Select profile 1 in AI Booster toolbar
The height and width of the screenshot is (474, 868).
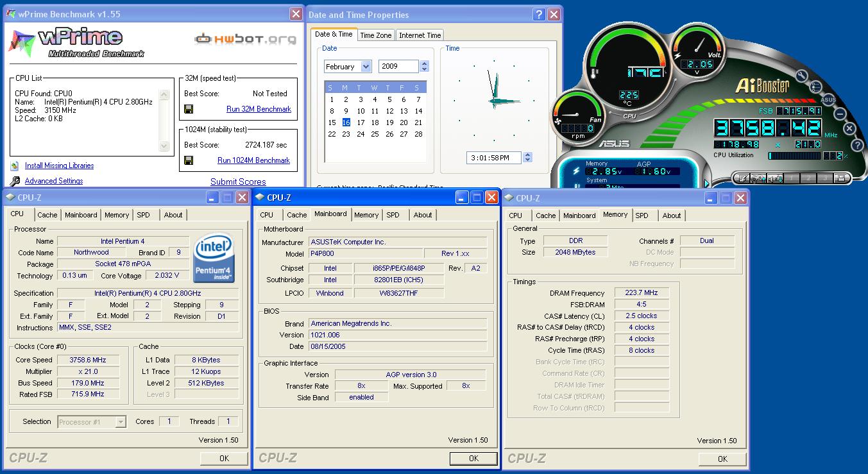tap(792, 178)
